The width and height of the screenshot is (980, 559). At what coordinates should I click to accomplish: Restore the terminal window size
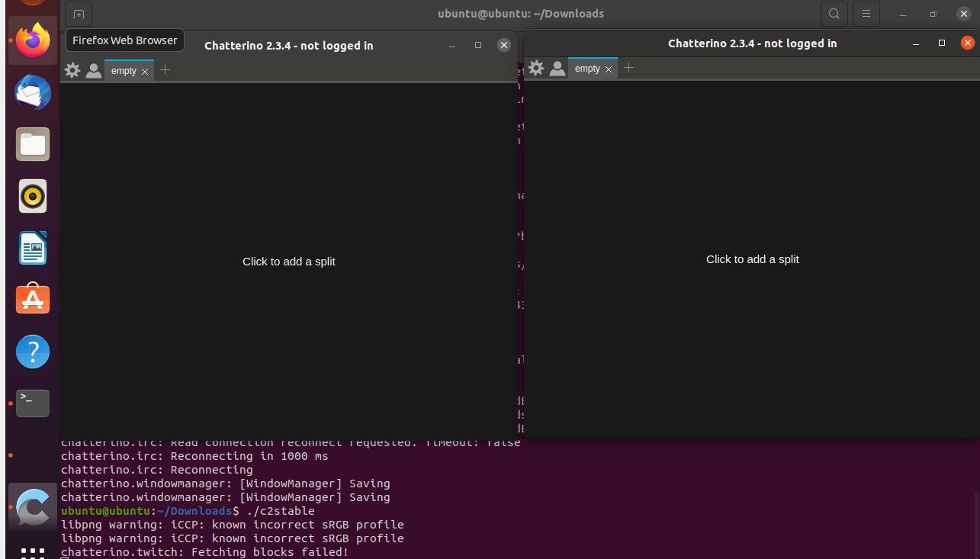pyautogui.click(x=933, y=14)
